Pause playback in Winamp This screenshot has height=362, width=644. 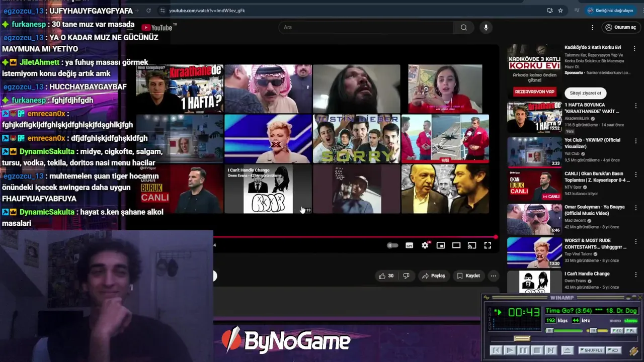[523, 350]
